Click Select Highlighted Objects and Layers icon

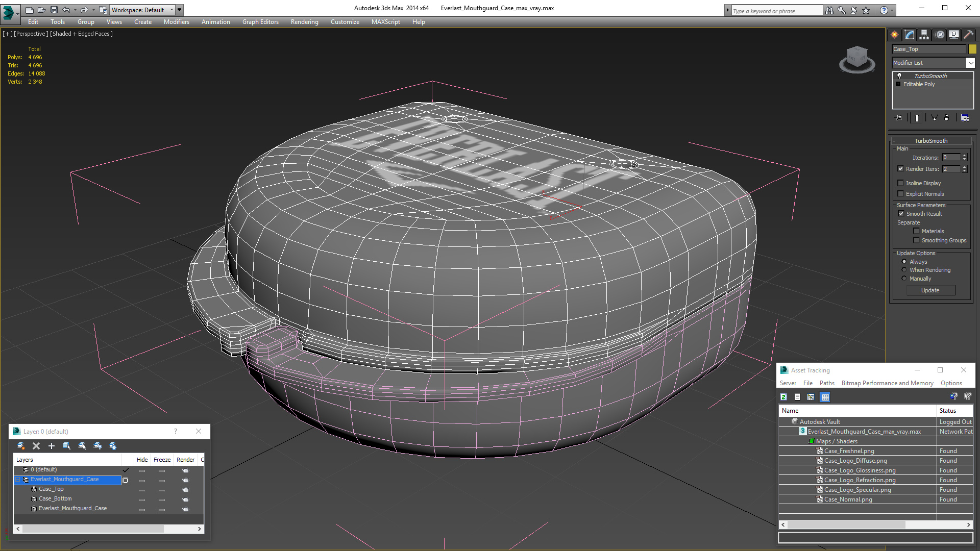click(67, 446)
